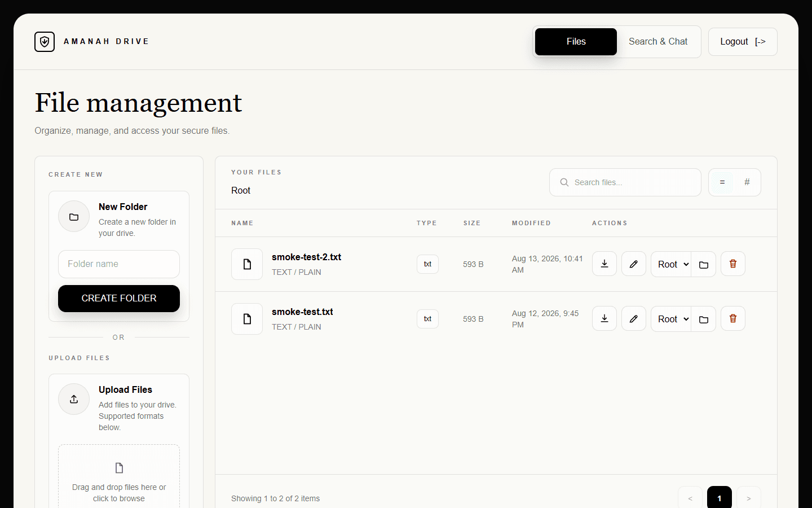
Task: Click the 593 B size of smoke-test.txt
Action: [473, 319]
